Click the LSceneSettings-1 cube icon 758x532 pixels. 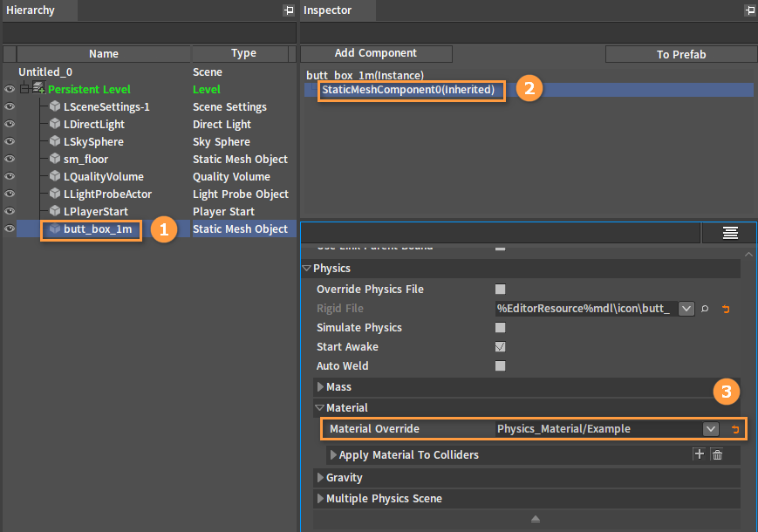click(55, 106)
